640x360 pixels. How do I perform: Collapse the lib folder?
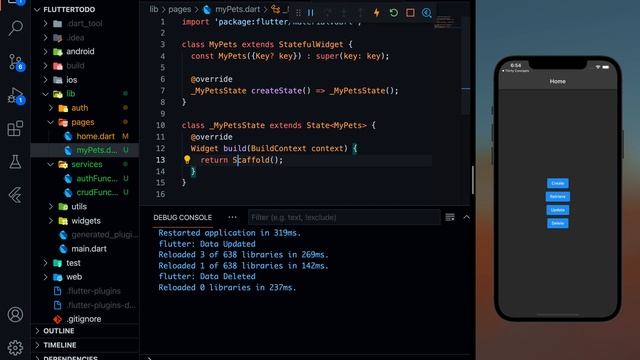pos(45,94)
